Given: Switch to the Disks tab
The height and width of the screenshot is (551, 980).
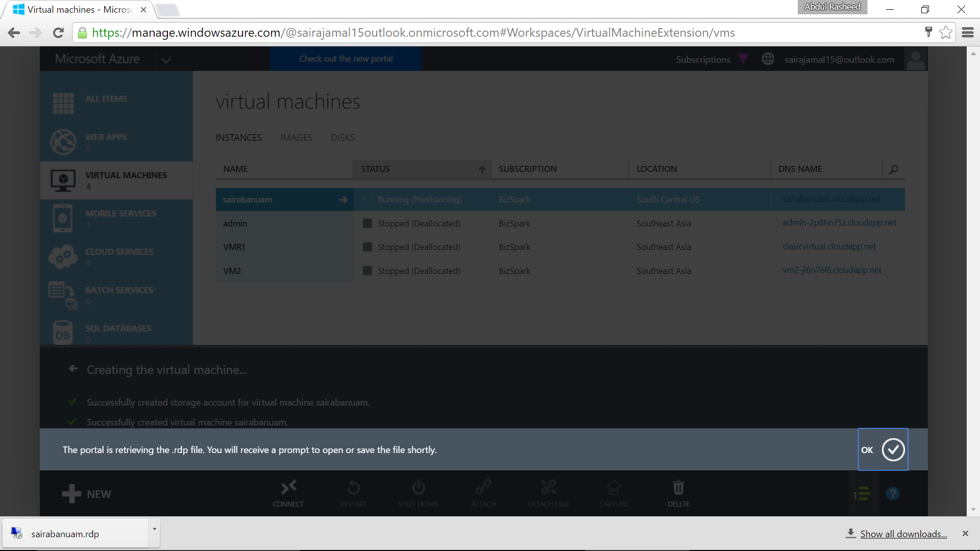Looking at the screenshot, I should (x=342, y=138).
